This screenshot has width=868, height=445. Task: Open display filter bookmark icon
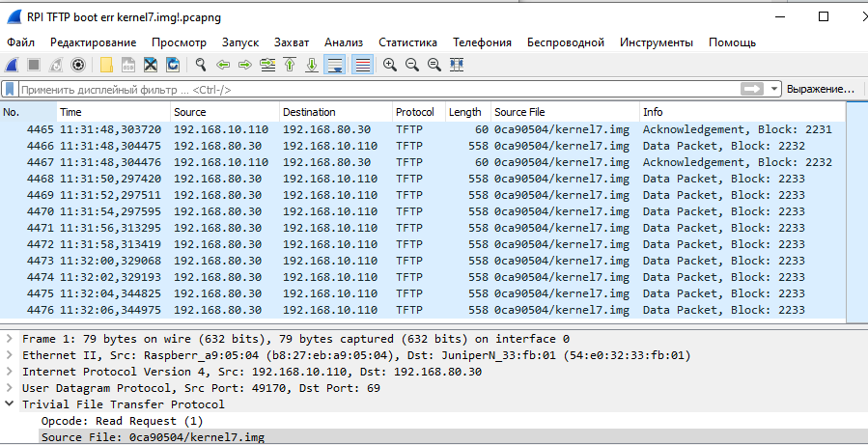click(10, 89)
